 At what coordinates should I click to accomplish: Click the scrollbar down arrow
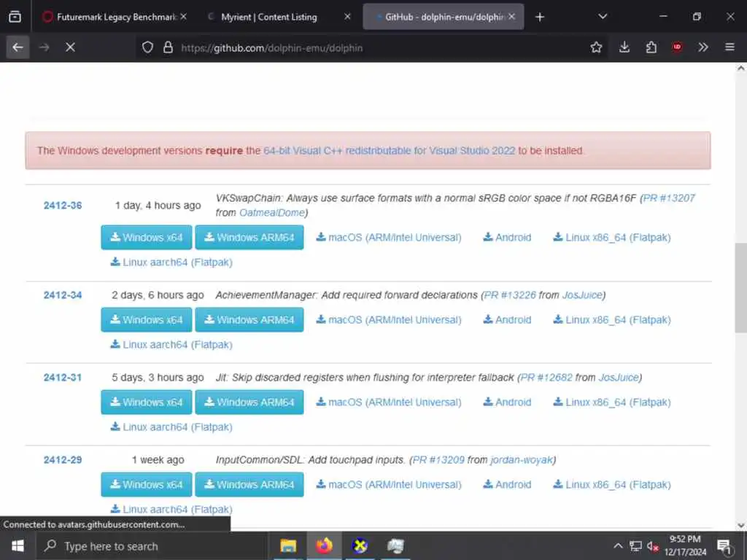tap(741, 525)
